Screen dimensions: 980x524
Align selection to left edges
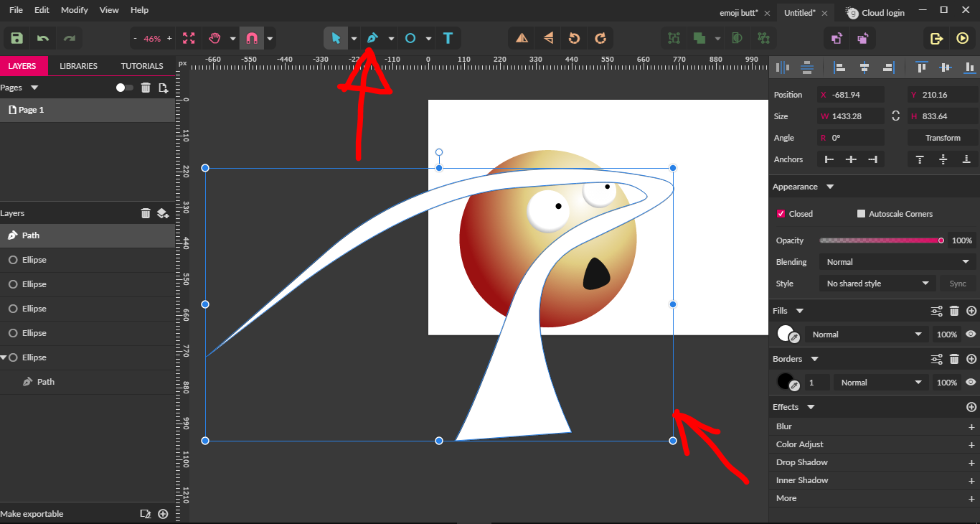pyautogui.click(x=839, y=67)
